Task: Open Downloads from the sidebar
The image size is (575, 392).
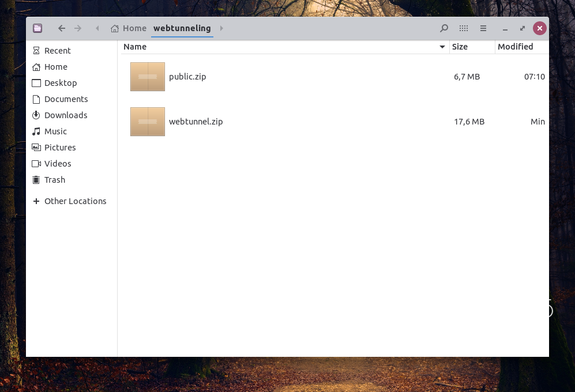Action: point(65,115)
